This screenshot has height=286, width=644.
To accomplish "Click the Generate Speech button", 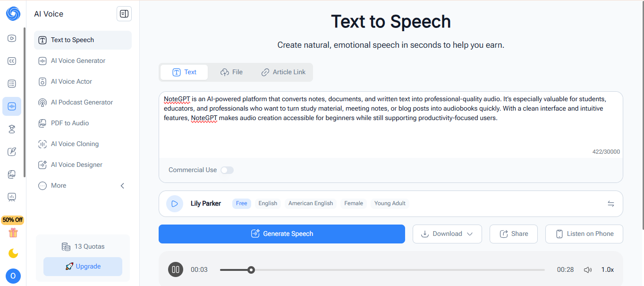I will (x=282, y=234).
